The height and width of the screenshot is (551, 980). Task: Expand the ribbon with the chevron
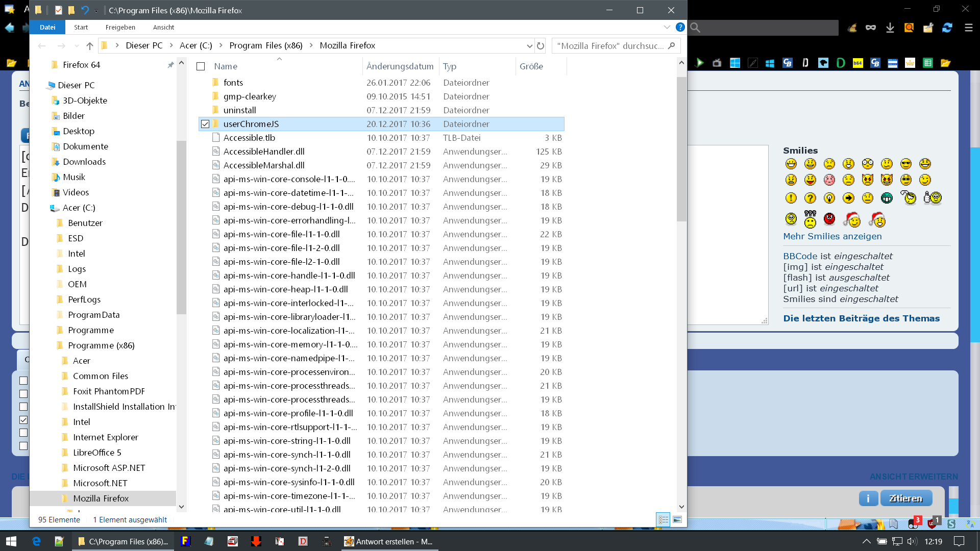667,27
